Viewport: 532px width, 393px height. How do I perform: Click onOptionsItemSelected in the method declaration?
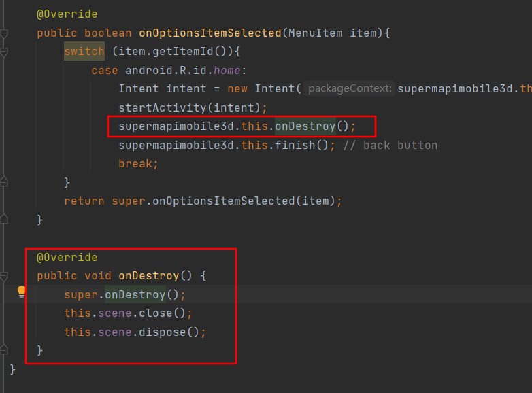[x=210, y=33]
